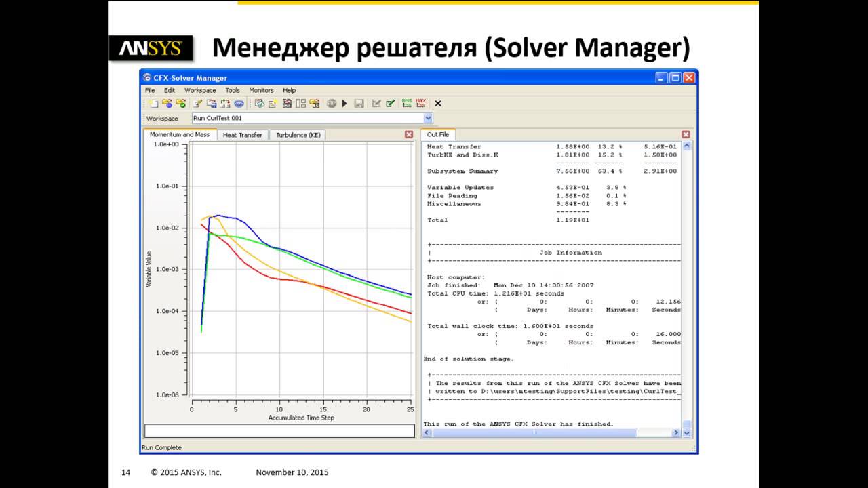Open the Workspace dropdown showing Run CurlTest 001

427,118
